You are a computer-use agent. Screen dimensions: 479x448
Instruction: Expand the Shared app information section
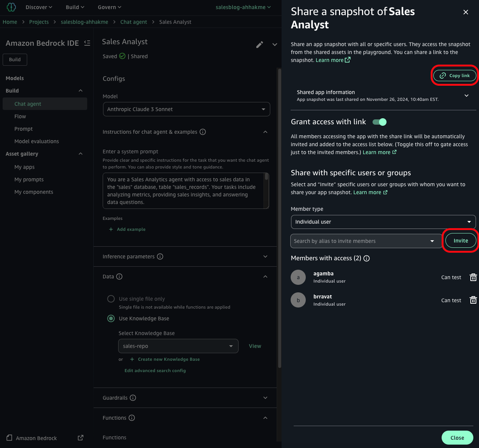[467, 96]
